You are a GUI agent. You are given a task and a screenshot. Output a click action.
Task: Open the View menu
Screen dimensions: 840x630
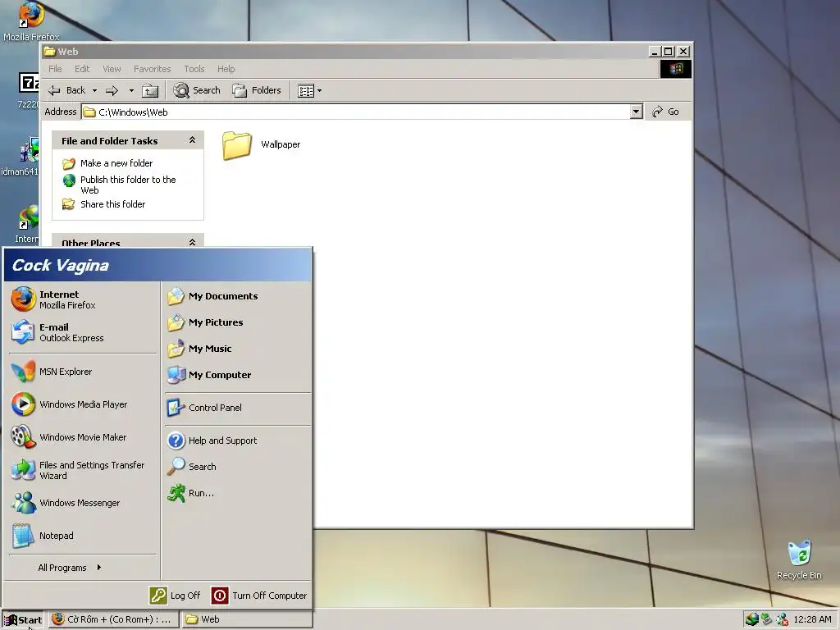tap(112, 69)
